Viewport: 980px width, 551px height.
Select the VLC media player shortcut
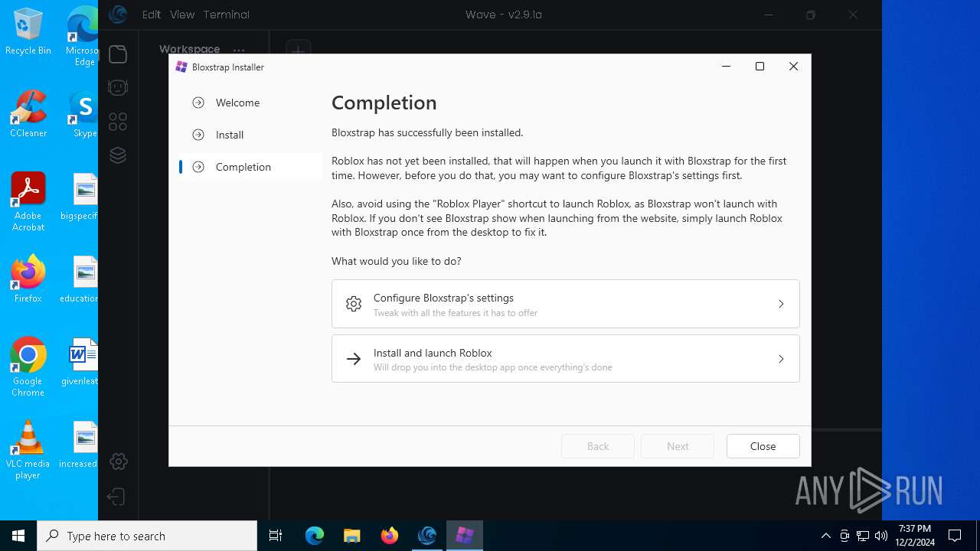[x=28, y=450]
